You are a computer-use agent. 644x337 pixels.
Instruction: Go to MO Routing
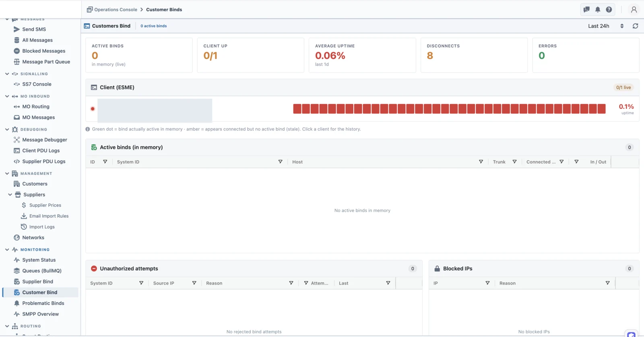coord(36,107)
